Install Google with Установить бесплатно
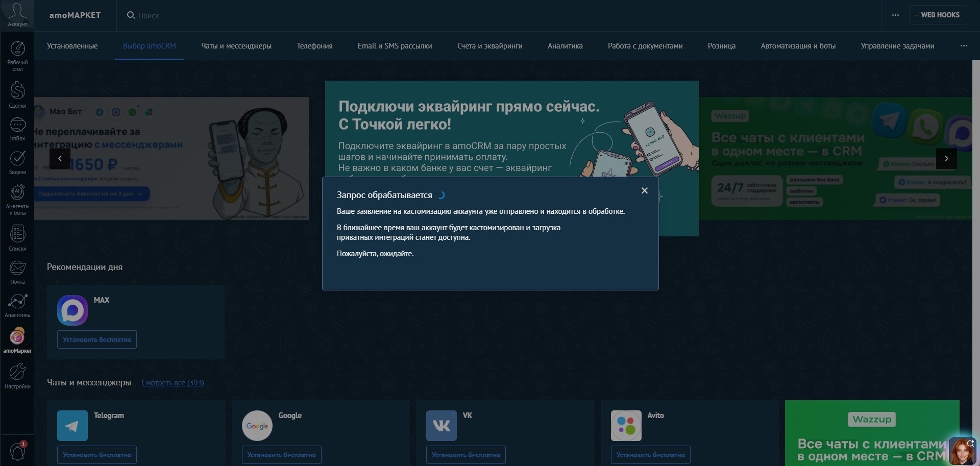Screen dimensions: 980x466 pyautogui.click(x=282, y=455)
